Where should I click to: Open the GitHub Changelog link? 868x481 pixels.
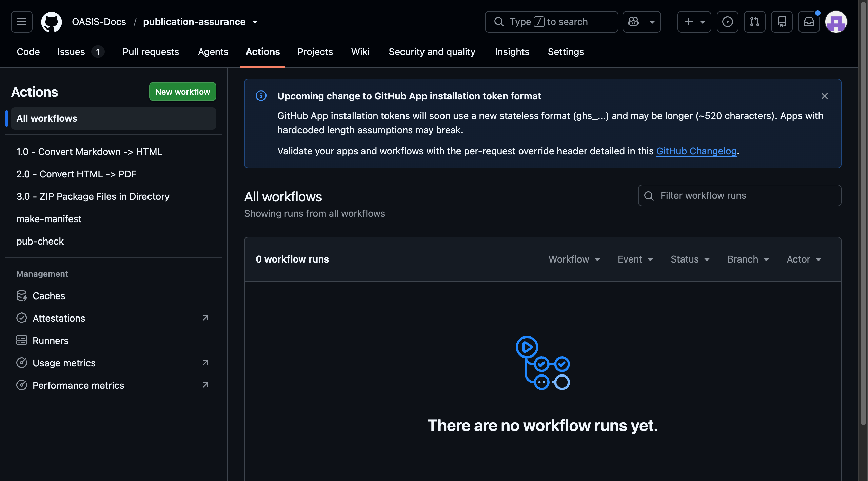696,151
